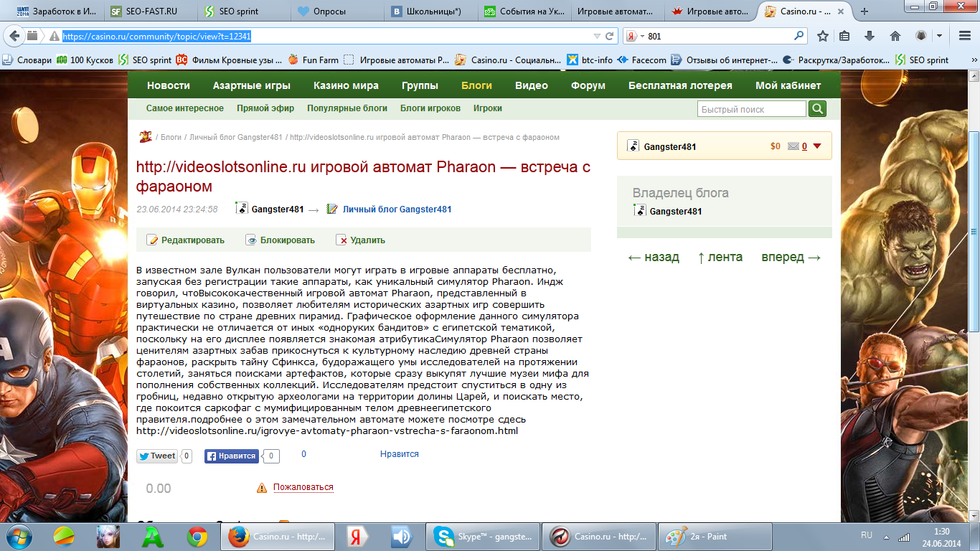Screen dimensions: 980x551
Task: Launch Chrome from the taskbar
Action: (x=197, y=536)
